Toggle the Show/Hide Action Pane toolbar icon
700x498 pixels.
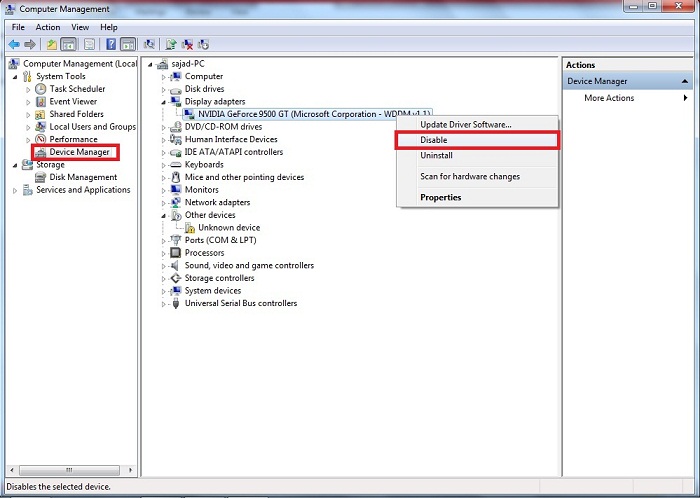click(128, 44)
